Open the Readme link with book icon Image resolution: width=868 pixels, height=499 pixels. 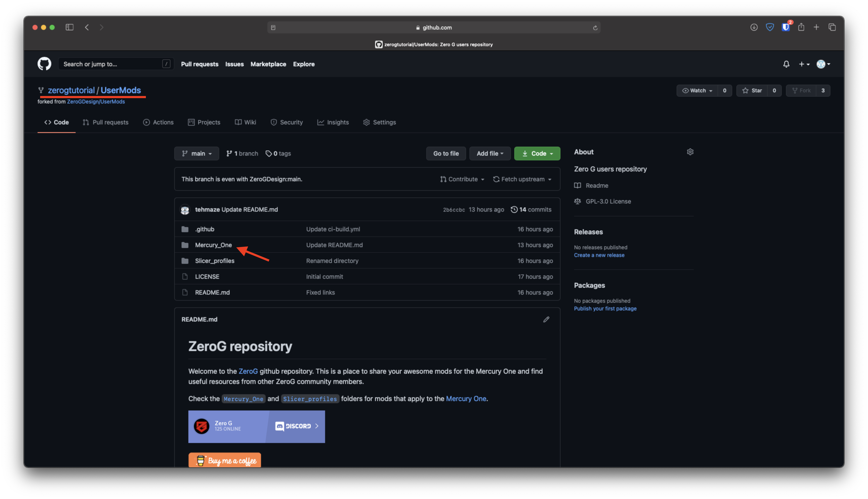[x=591, y=185]
